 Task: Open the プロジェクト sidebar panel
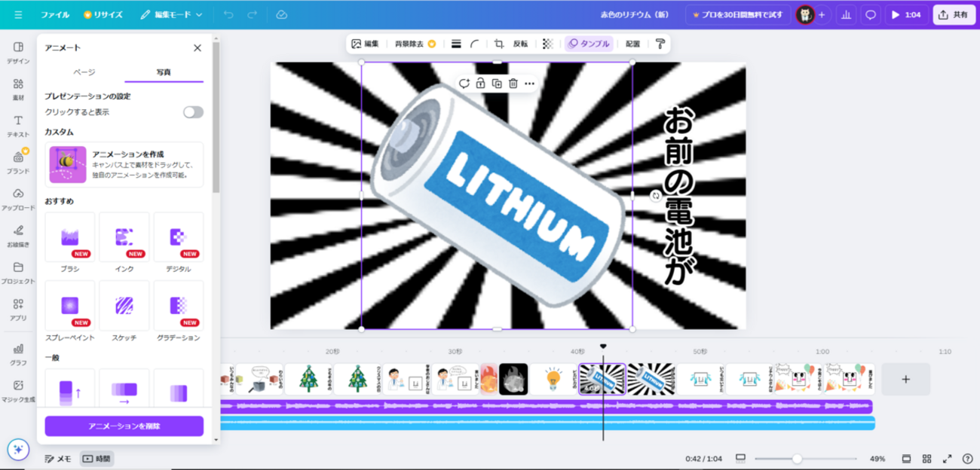(18, 273)
